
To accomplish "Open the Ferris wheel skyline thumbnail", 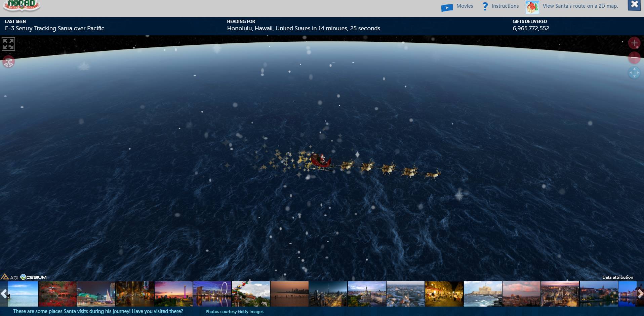I will tap(212, 294).
